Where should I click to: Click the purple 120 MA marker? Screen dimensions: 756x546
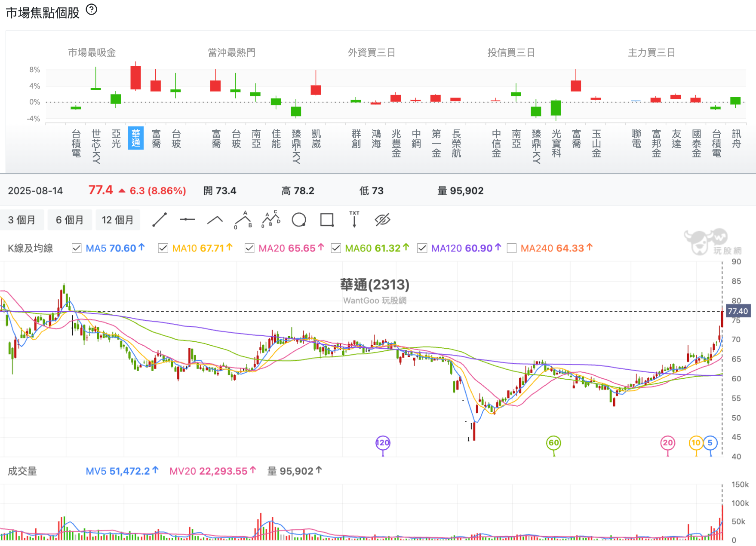[383, 443]
